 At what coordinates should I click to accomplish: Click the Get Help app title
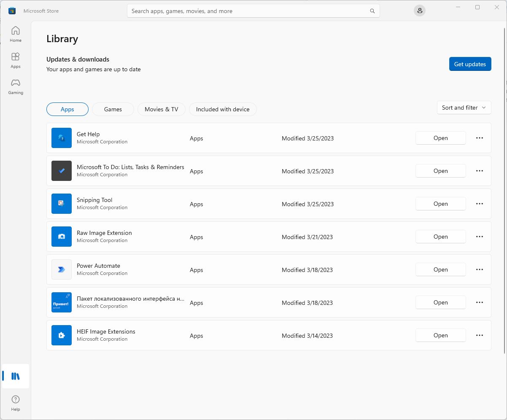pyautogui.click(x=88, y=134)
